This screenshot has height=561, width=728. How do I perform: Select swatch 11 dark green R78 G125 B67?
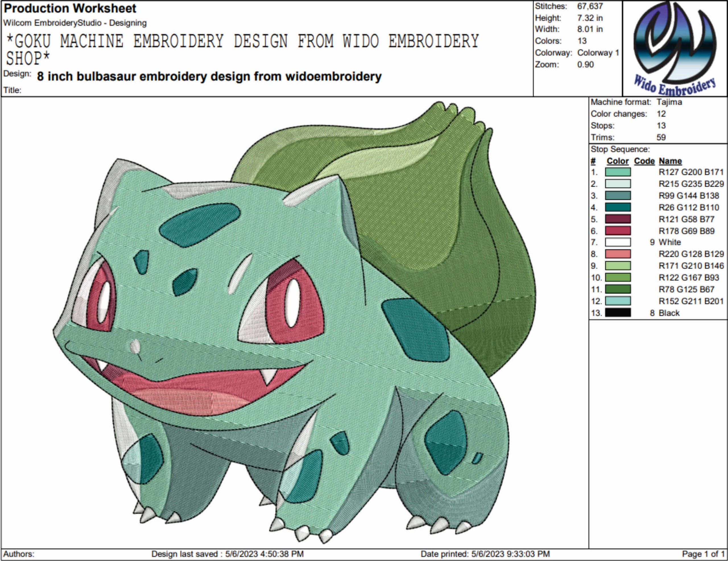click(618, 289)
